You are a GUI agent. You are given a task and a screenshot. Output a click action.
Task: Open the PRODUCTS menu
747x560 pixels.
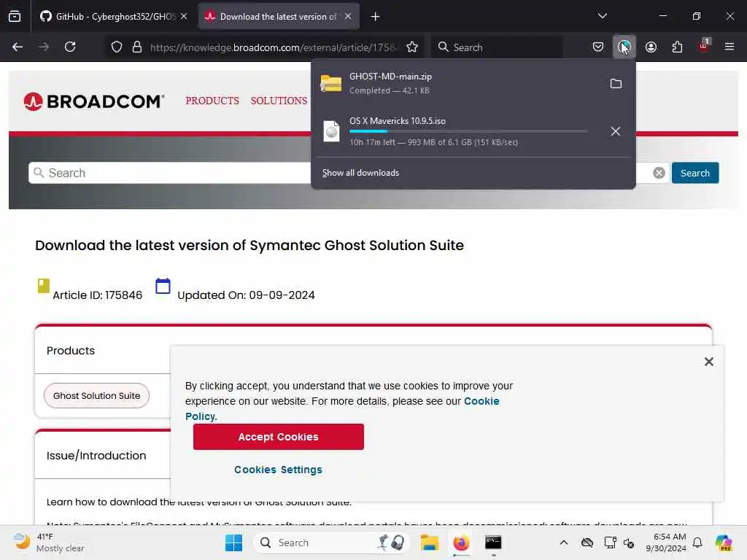click(x=212, y=101)
